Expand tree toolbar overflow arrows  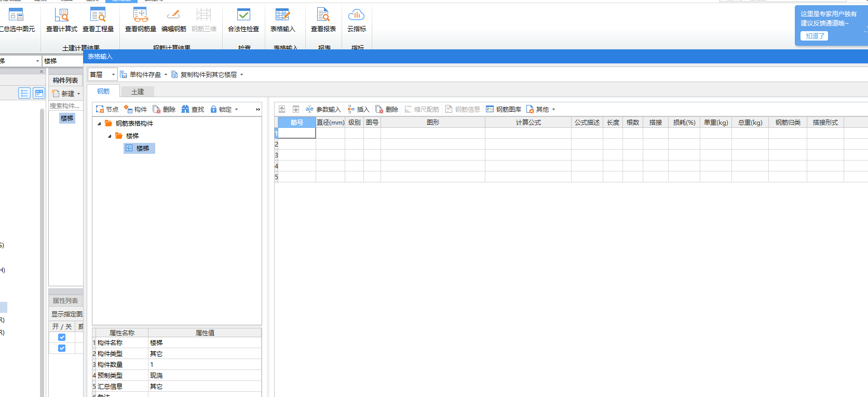258,109
